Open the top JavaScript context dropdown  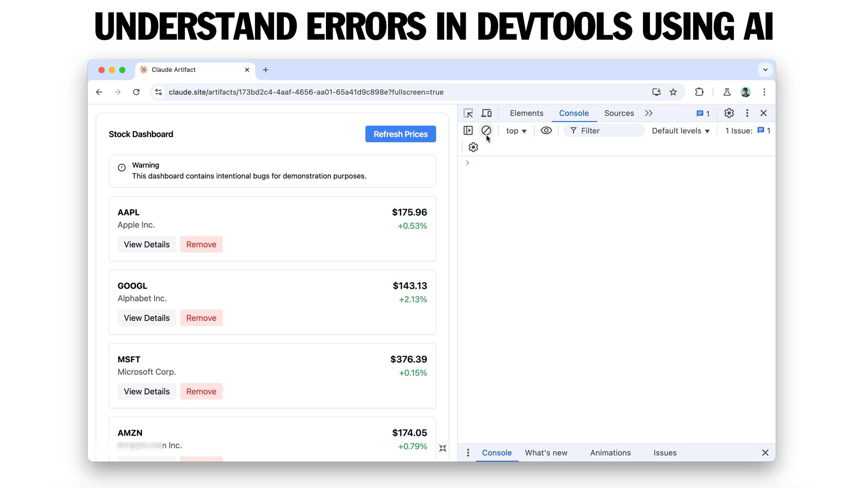pos(516,131)
